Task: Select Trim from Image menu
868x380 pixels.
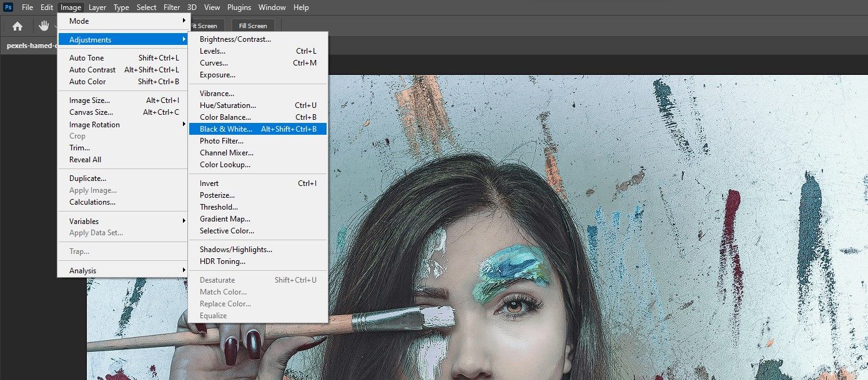Action: pos(123,148)
